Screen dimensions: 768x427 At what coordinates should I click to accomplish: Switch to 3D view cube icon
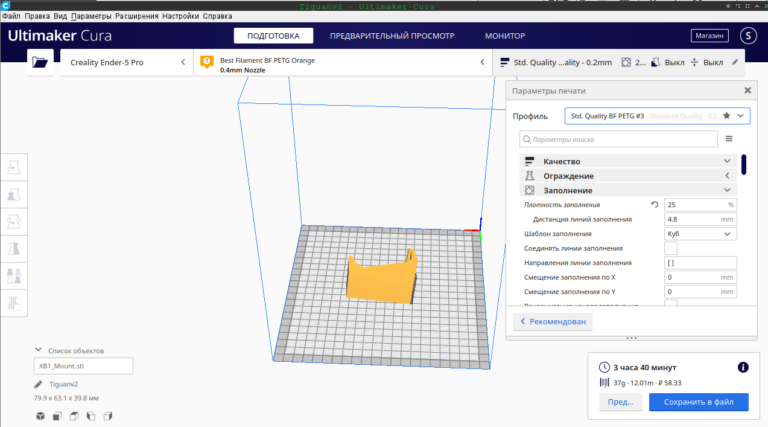pyautogui.click(x=41, y=416)
